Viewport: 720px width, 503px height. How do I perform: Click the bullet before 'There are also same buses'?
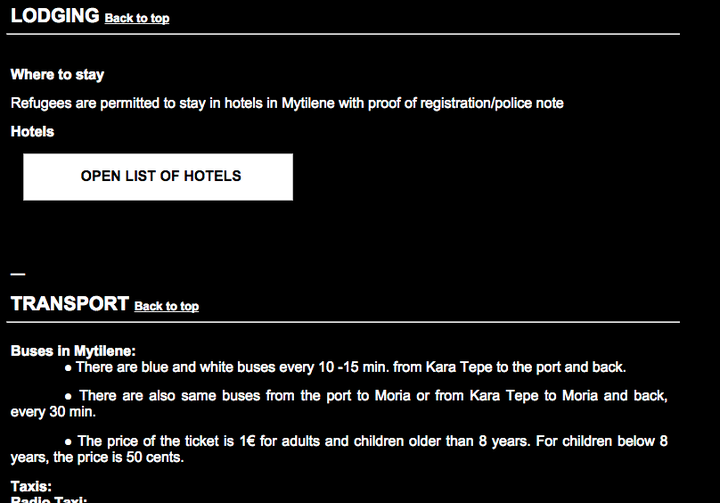(68, 397)
